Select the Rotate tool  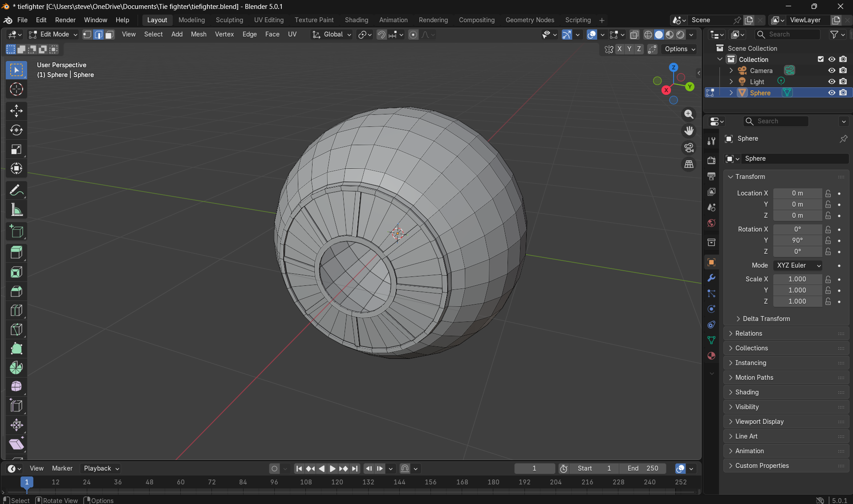[16, 130]
